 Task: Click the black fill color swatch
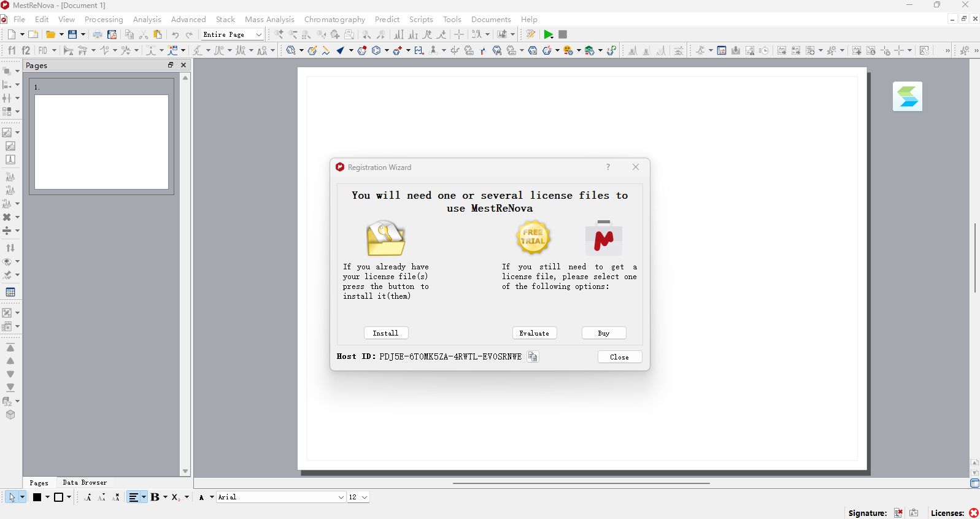37,497
